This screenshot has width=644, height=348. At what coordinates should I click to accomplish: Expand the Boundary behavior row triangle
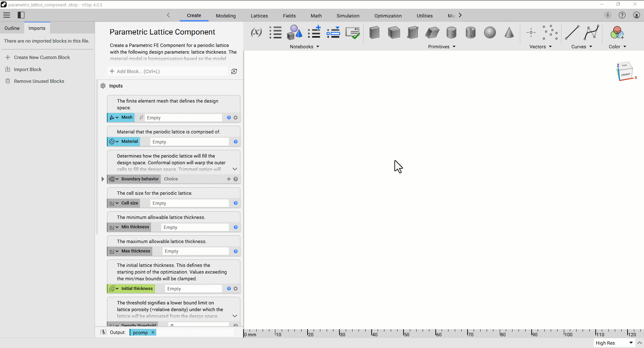click(x=103, y=179)
